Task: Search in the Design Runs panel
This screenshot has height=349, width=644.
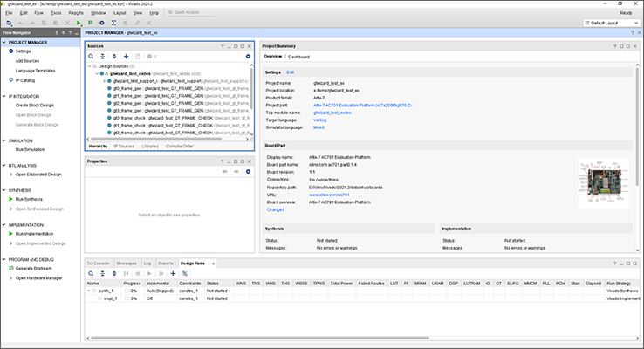Action: click(91, 273)
